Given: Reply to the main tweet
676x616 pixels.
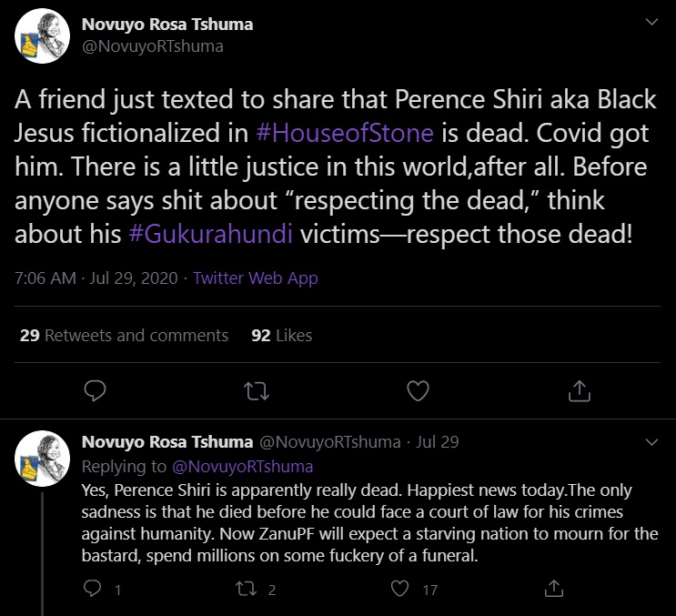Looking at the screenshot, I should click(x=96, y=390).
